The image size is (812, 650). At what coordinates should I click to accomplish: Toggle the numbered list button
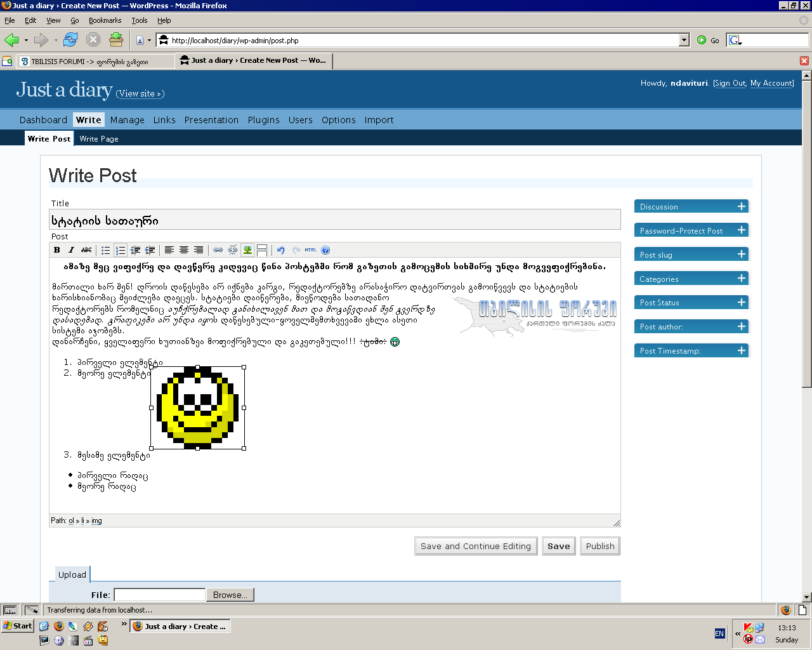pyautogui.click(x=121, y=250)
